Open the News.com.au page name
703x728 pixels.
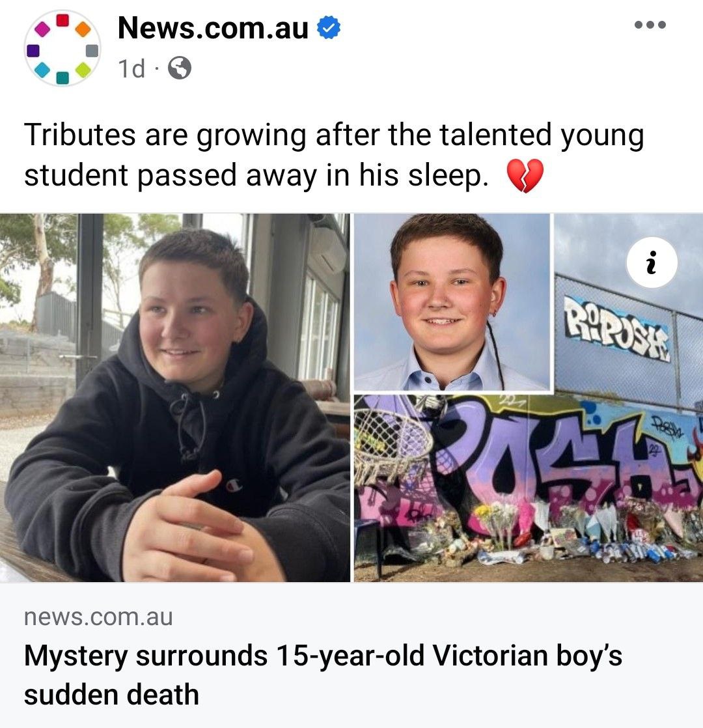point(213,28)
